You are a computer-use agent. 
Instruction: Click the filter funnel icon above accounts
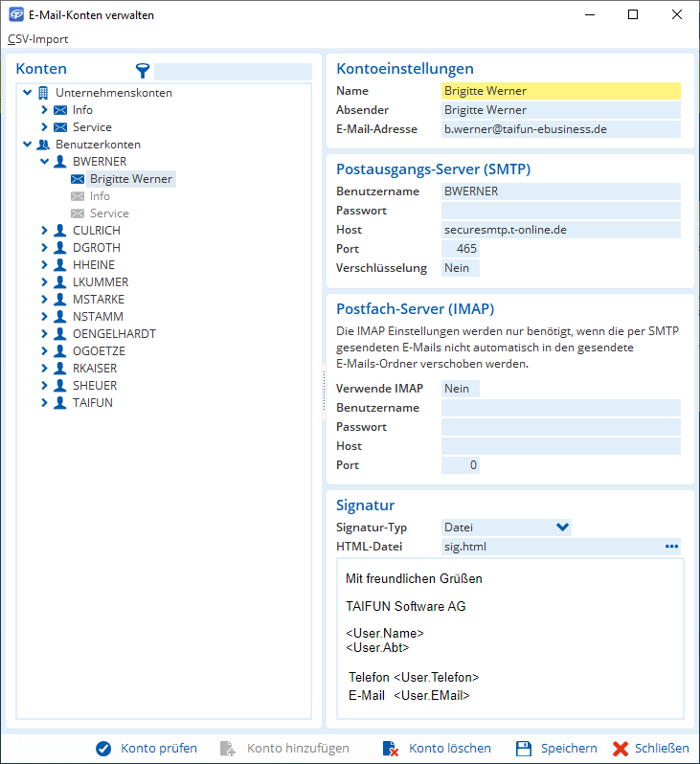[x=143, y=70]
